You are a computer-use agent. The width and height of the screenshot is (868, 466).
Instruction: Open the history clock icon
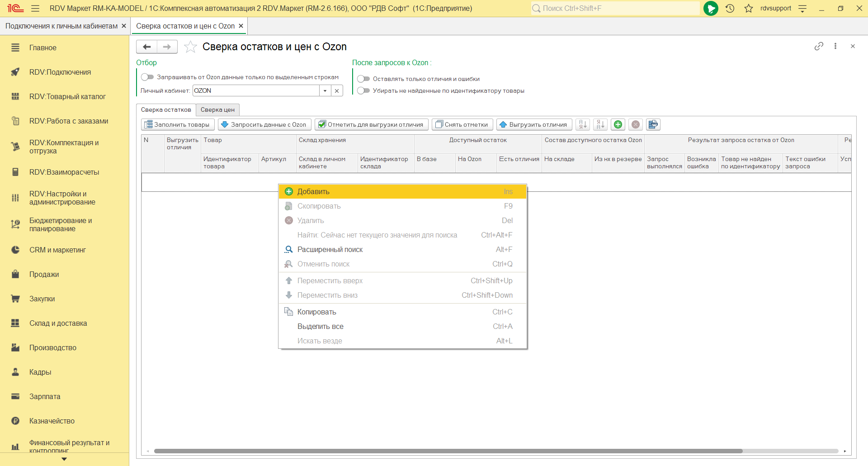coord(730,8)
